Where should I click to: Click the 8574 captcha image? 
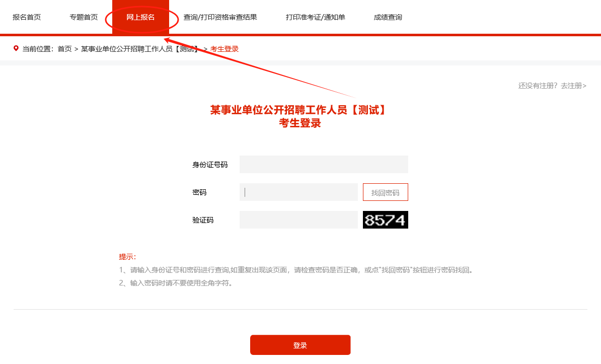tap(385, 220)
